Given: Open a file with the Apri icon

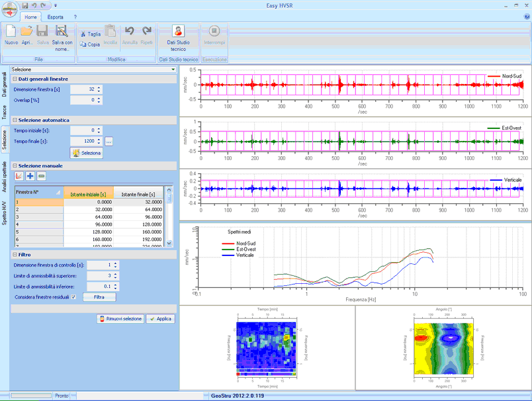Looking at the screenshot, I should pos(26,31).
